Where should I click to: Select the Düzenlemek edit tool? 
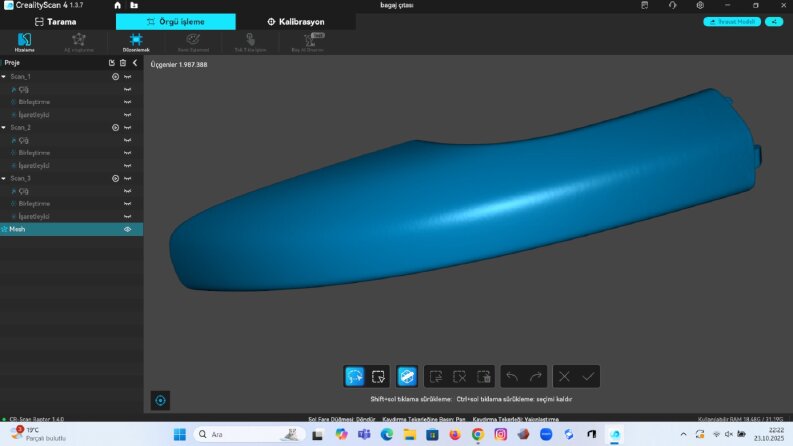click(136, 42)
